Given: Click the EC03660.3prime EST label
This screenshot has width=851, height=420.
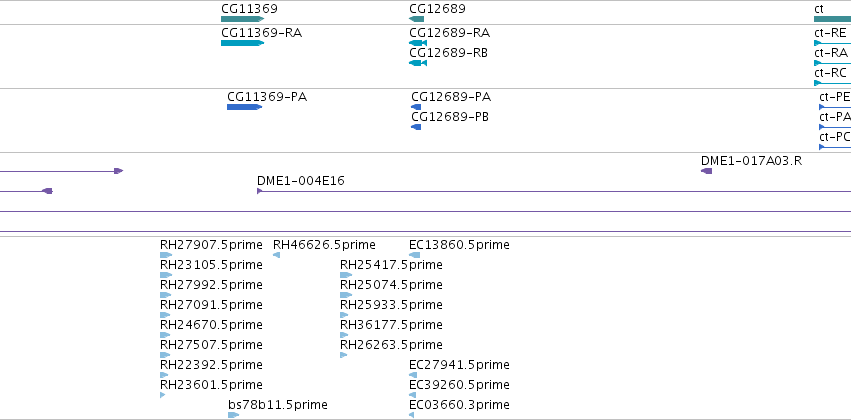Looking at the screenshot, I should (459, 405).
